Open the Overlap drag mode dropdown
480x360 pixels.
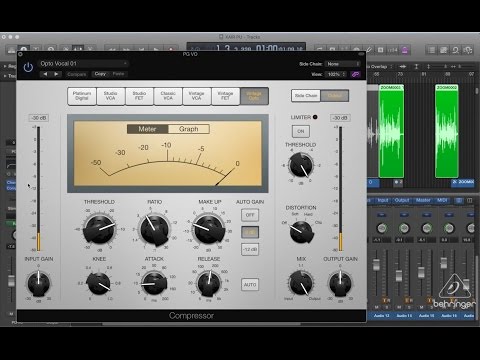pyautogui.click(x=380, y=66)
